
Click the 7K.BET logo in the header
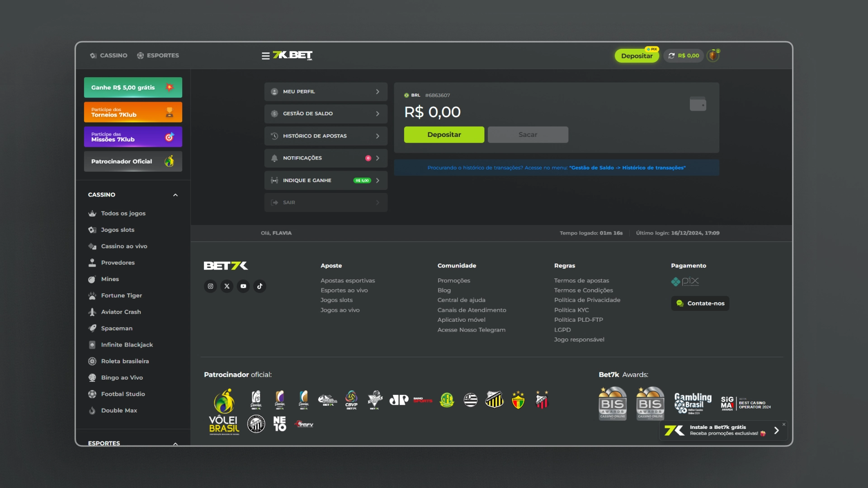(x=292, y=55)
